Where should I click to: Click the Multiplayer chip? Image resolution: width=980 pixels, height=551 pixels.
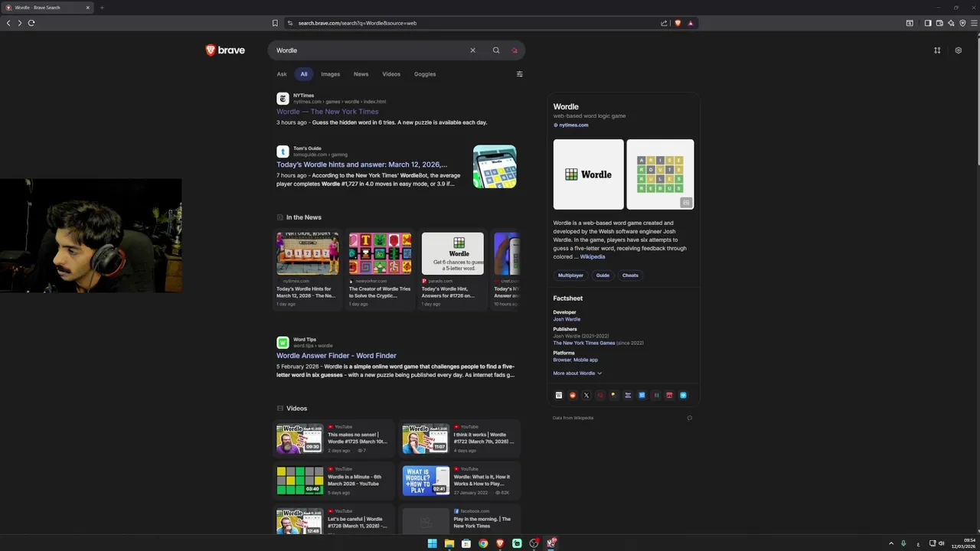(570, 275)
